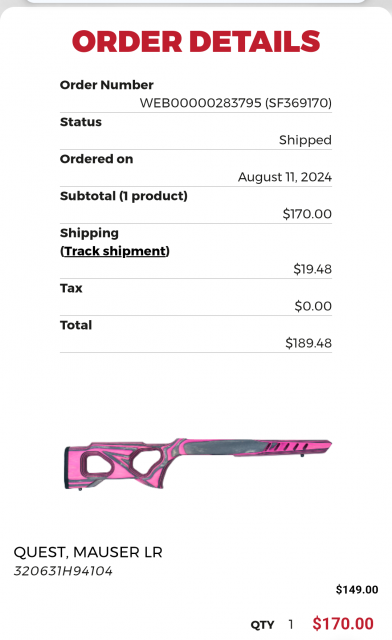392x640 pixels.
Task: Click the Ordered on label
Action: click(x=96, y=159)
